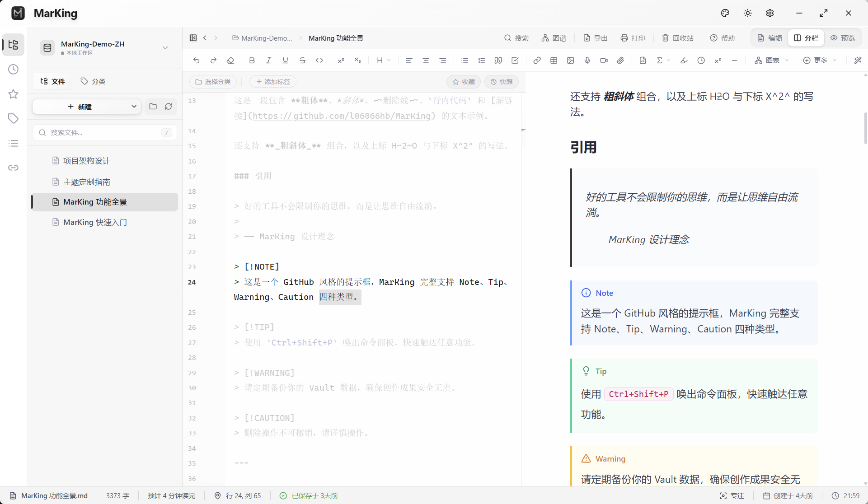Screen dimensions: 868x504
Task: Click the strikethrough formatting icon
Action: (x=302, y=61)
